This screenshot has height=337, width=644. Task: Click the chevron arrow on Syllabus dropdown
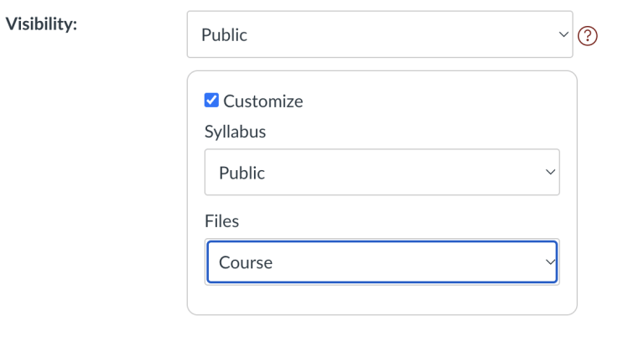point(550,173)
